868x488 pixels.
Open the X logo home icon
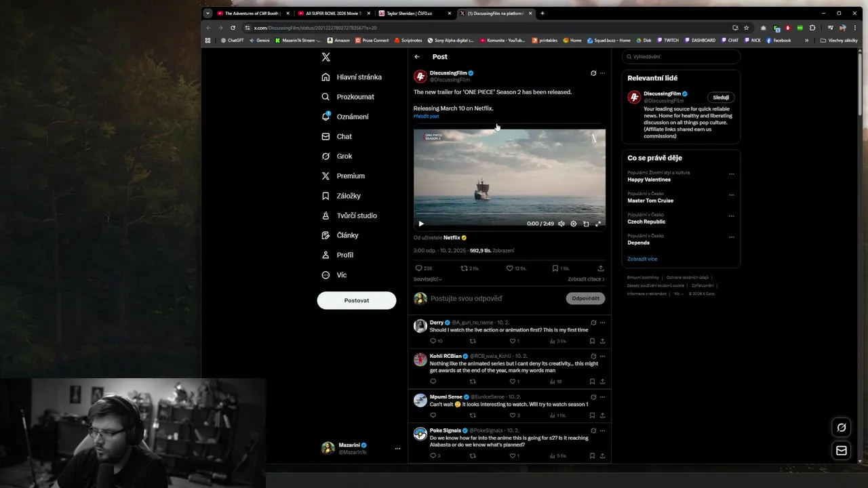coord(325,57)
